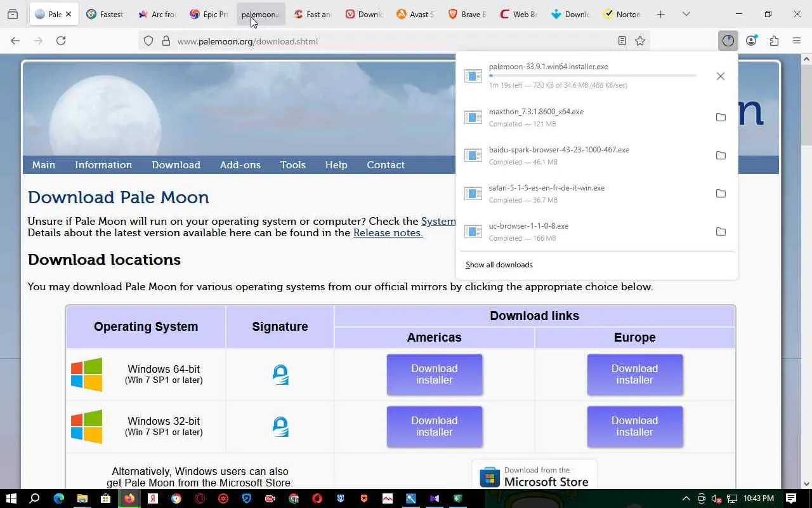
Task: Toggle the downloads panel button
Action: coord(728,41)
